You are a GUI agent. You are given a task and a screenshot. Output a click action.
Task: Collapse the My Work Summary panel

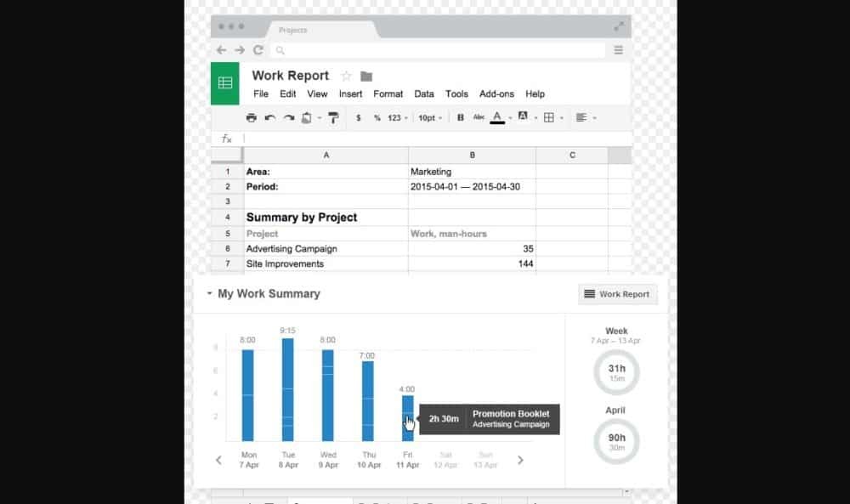(x=209, y=293)
